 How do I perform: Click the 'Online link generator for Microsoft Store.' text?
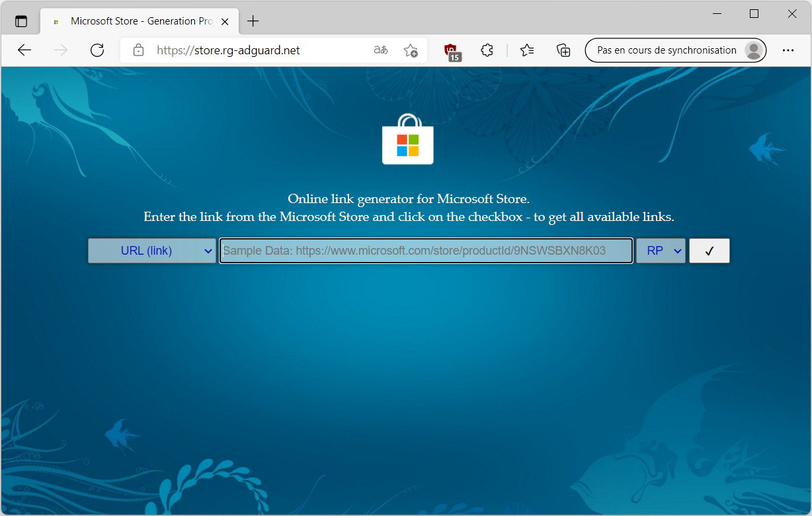409,198
